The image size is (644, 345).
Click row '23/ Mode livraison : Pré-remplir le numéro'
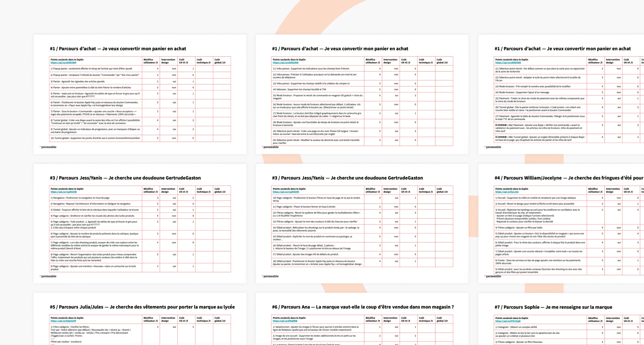pos(569,87)
